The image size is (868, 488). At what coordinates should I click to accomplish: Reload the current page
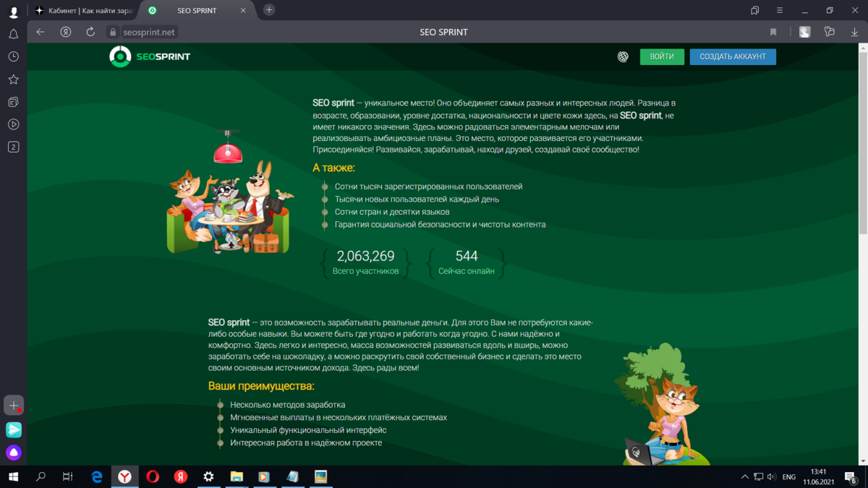point(90,32)
